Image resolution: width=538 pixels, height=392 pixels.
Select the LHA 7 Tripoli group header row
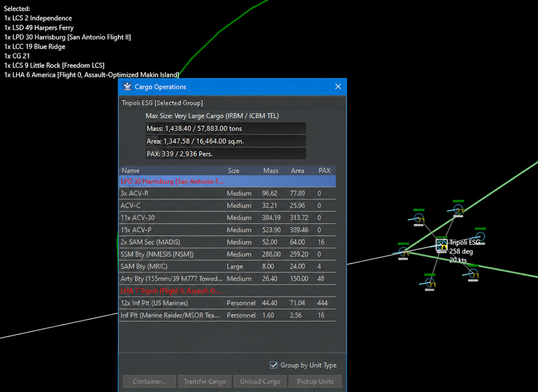[227, 291]
